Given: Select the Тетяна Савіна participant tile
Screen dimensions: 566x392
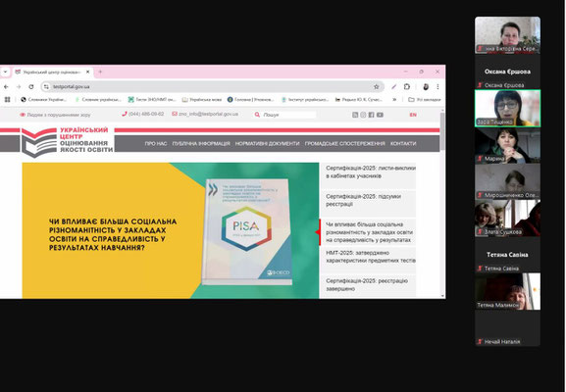Looking at the screenshot, I should [x=507, y=255].
